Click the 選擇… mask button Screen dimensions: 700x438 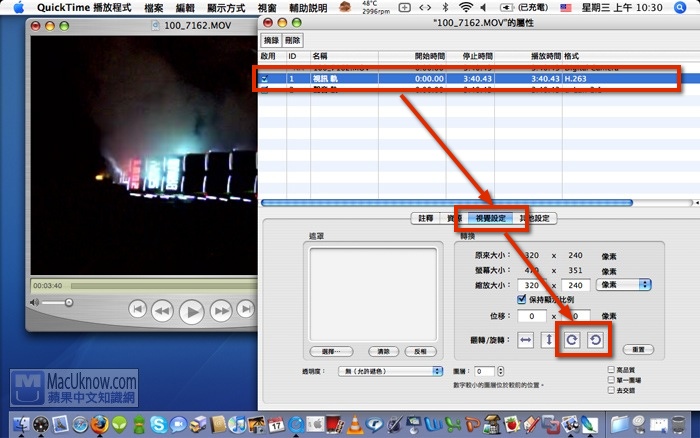point(331,351)
